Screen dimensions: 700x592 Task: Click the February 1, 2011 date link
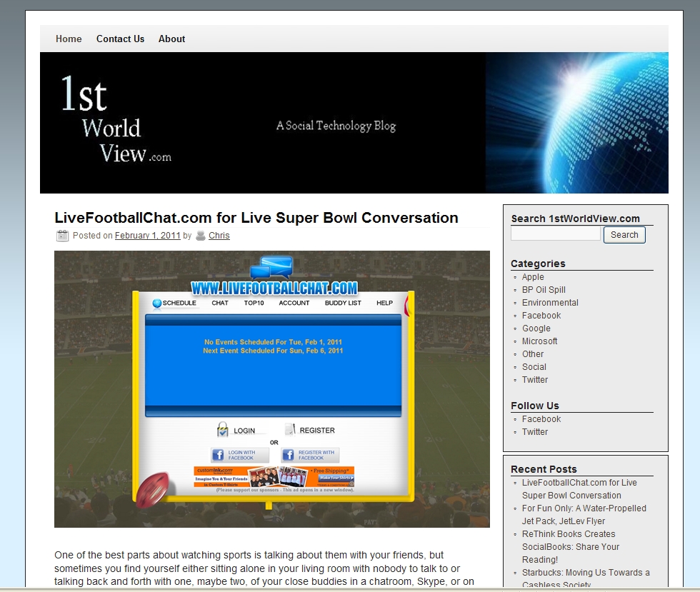[x=148, y=236]
